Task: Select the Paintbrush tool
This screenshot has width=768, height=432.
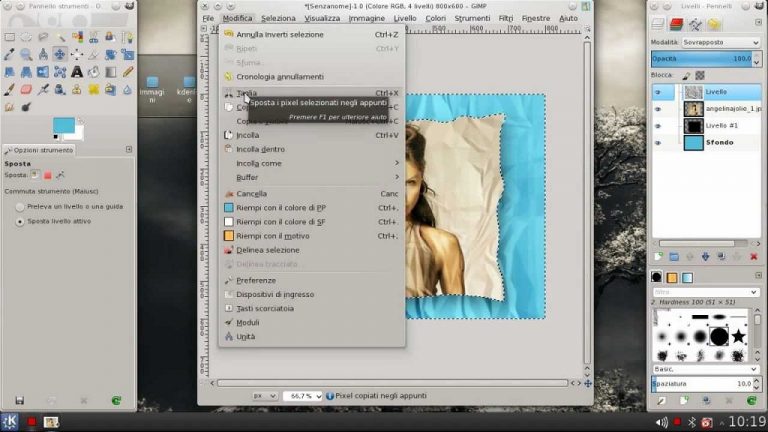Action: tap(9, 89)
